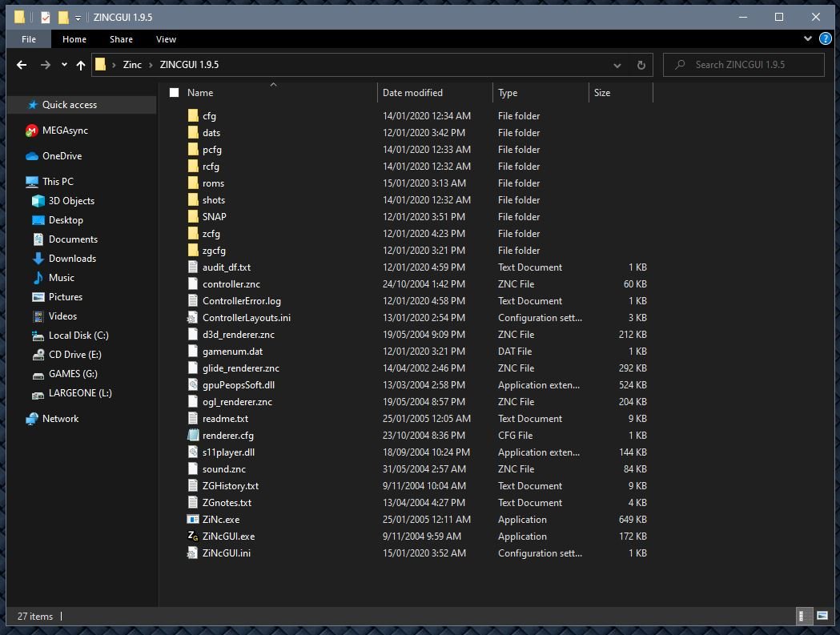This screenshot has width=840, height=635.
Task: Click the chevron after Zinc in the address bar
Action: [151, 65]
